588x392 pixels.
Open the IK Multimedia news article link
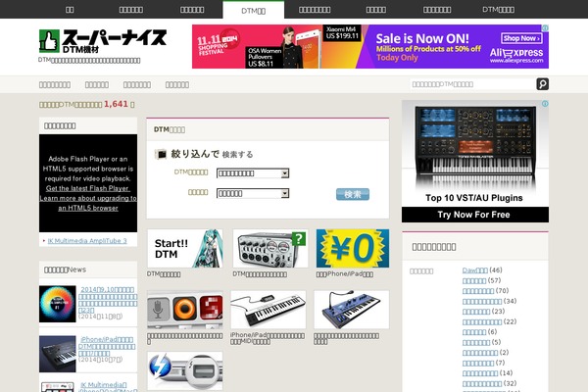[107, 387]
